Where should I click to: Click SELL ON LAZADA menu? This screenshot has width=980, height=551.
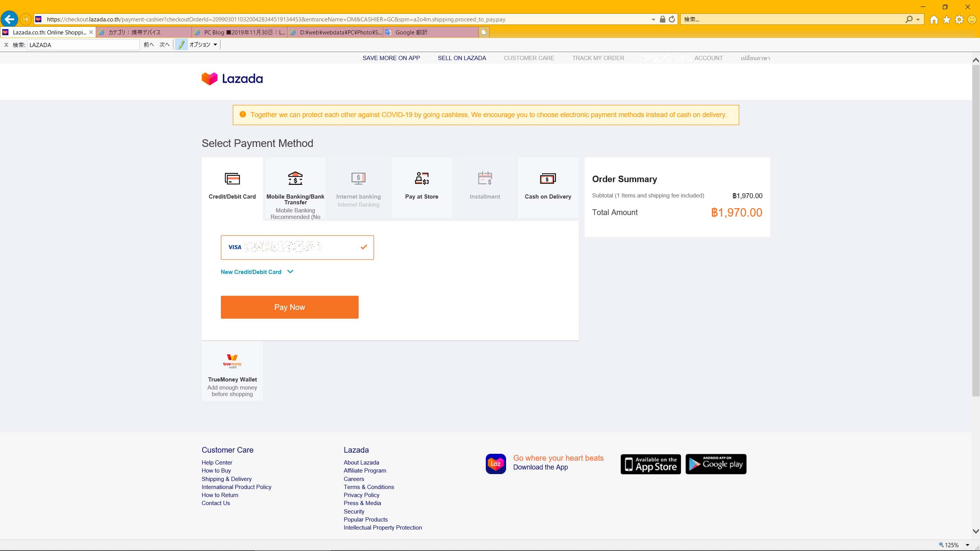[462, 58]
